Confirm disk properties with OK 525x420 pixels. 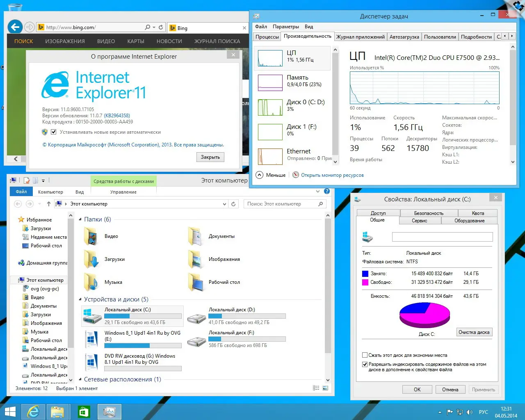(x=417, y=390)
